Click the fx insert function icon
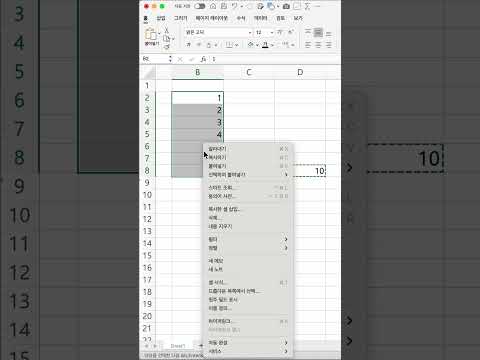This screenshot has height=360, width=480. 203,59
